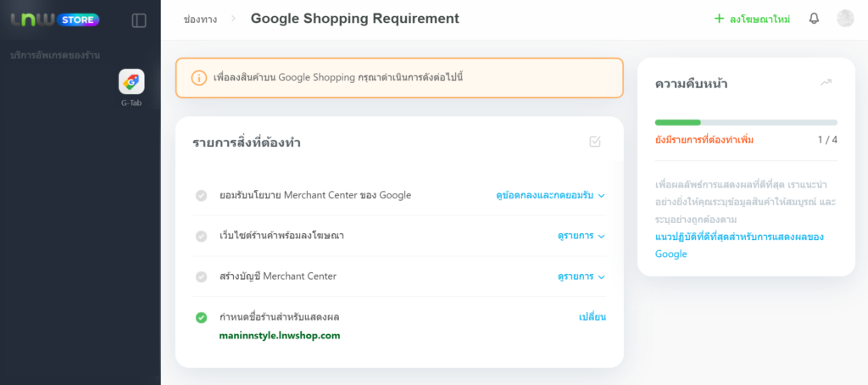Expand ดูข้อตกลงและกดยอมรับ dropdown

[550, 195]
